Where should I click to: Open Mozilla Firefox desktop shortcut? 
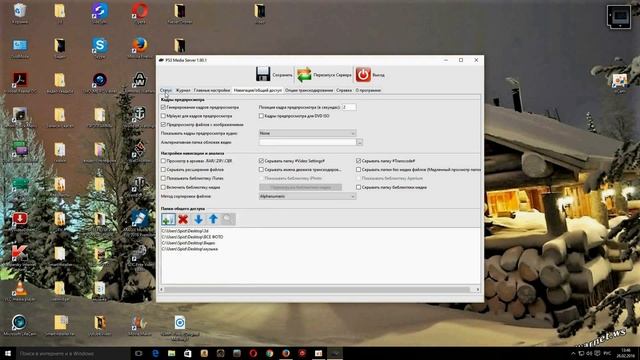point(140,47)
